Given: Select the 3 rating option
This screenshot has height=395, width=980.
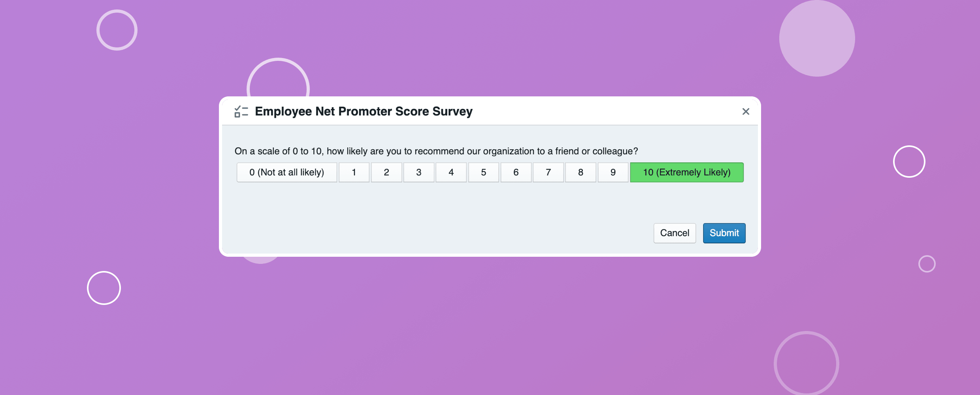Looking at the screenshot, I should pos(419,172).
